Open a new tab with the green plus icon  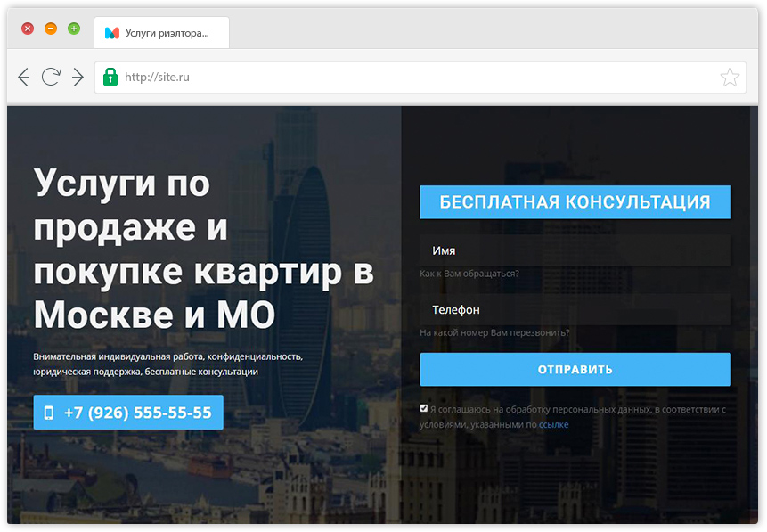[74, 28]
